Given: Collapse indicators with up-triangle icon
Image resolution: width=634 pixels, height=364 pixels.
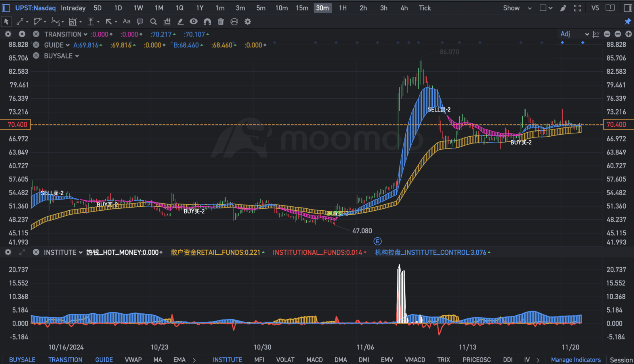Looking at the screenshot, I should [22, 34].
